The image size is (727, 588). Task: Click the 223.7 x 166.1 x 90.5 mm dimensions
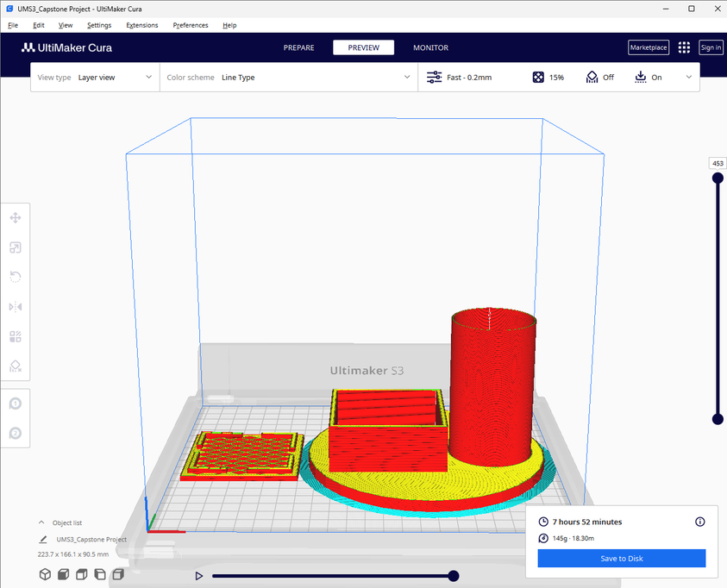coord(73,554)
